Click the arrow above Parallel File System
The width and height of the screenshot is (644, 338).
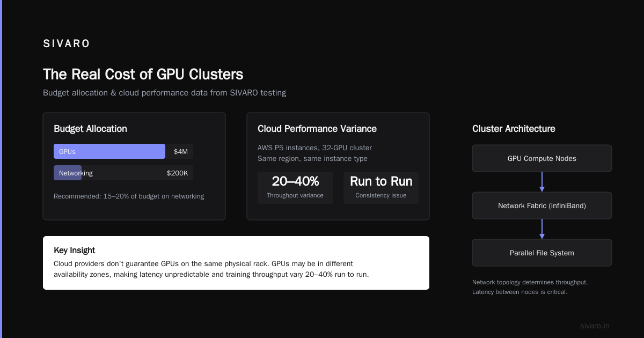click(542, 229)
